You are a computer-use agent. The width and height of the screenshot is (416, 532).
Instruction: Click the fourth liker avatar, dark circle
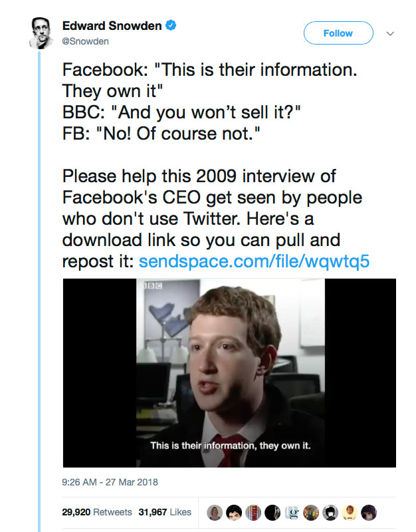(x=272, y=512)
